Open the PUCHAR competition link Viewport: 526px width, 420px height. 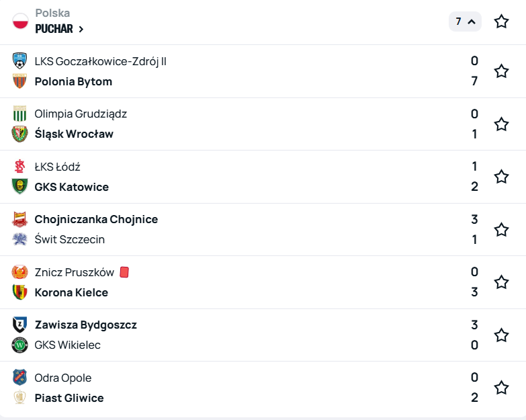pos(59,29)
